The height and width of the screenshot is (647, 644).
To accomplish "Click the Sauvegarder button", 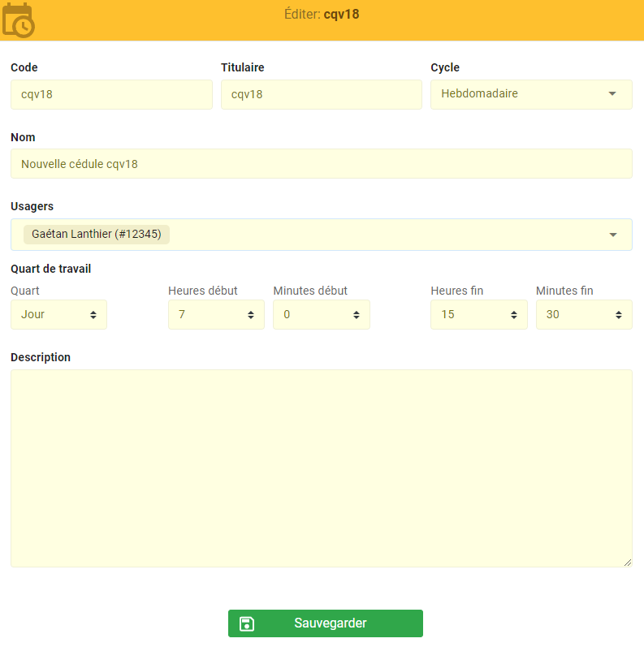I will [x=326, y=623].
